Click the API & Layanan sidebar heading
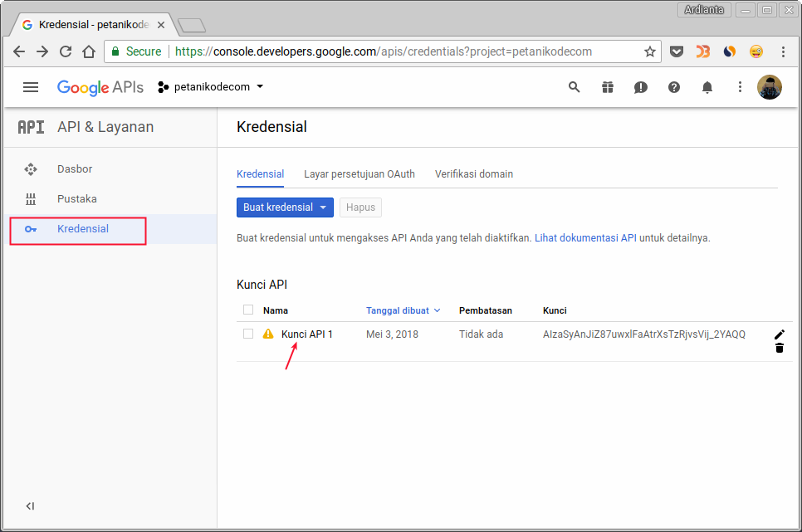The height and width of the screenshot is (532, 802). point(105,127)
